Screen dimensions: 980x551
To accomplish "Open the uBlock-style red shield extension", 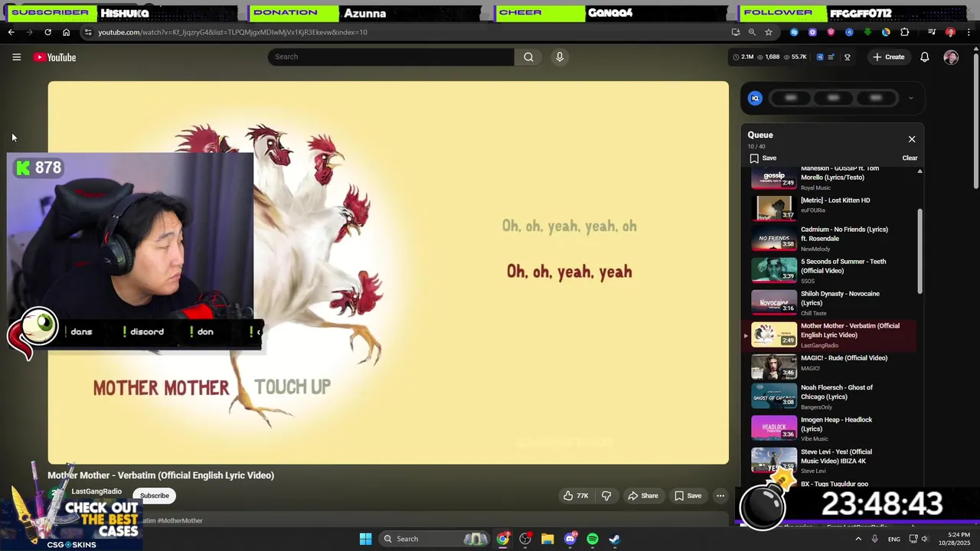I will 831,32.
